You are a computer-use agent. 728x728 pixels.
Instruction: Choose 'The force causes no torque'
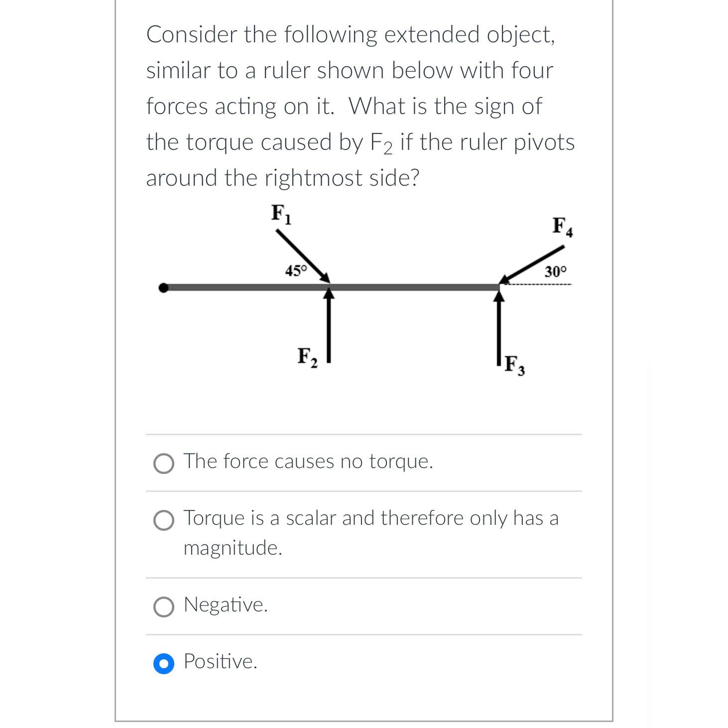point(308,462)
